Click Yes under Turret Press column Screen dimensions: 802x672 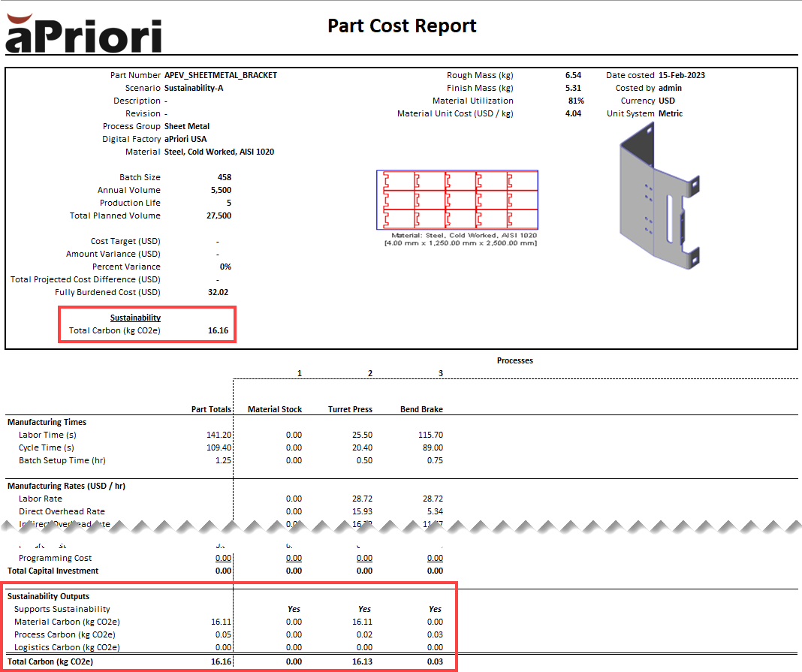364,609
